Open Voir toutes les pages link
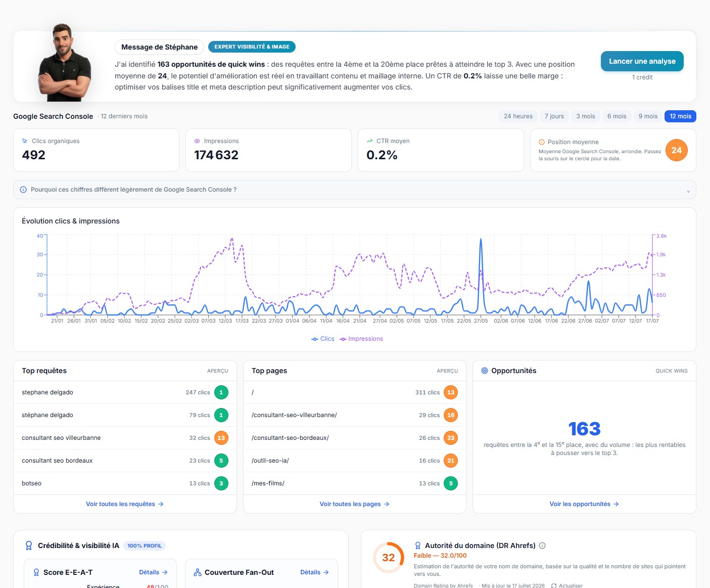The image size is (710, 588). pos(354,504)
